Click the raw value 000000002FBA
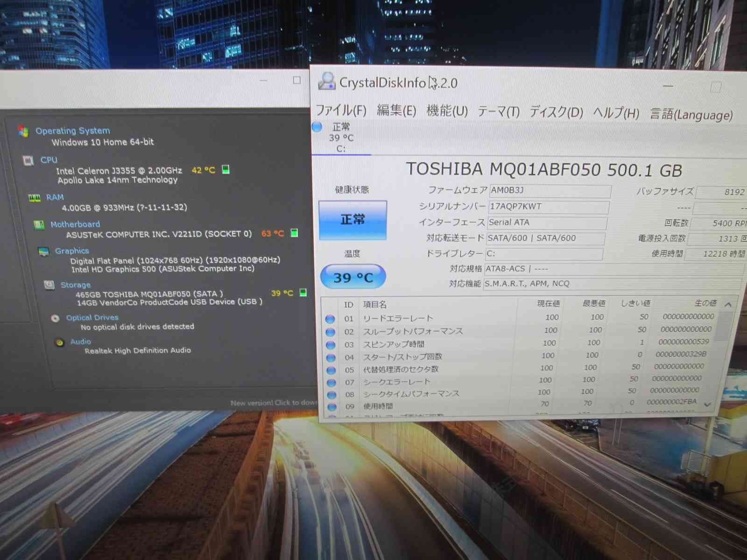 point(671,402)
